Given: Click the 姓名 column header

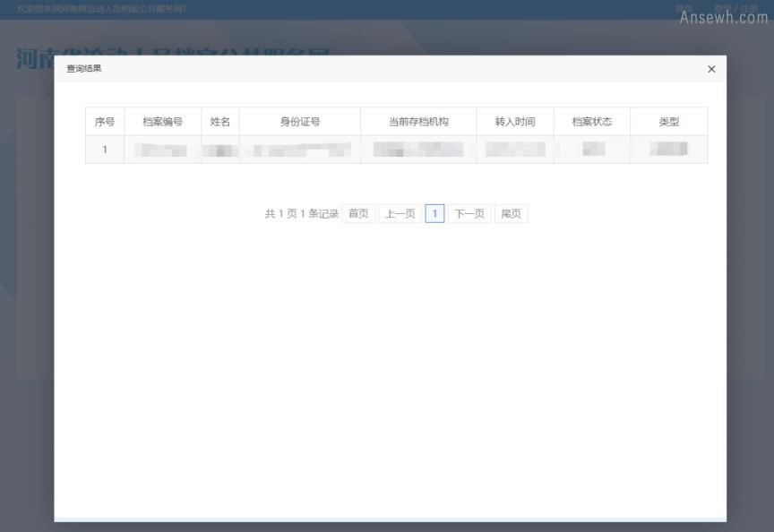Looking at the screenshot, I should 220,122.
